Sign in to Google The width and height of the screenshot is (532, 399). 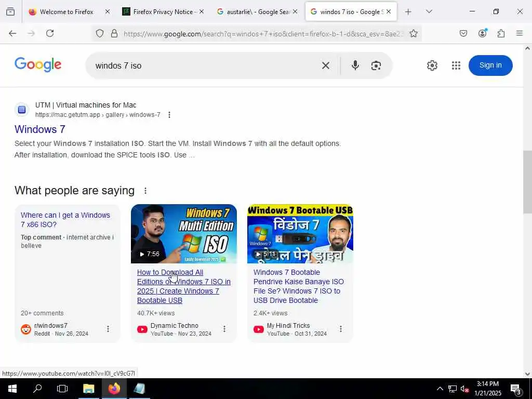490,65
